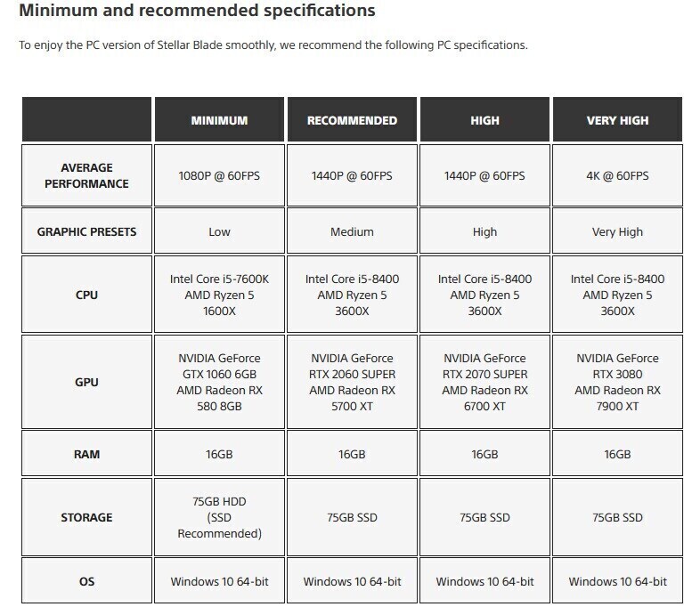Click the RAM row label
The width and height of the screenshot is (700, 615).
pos(86,454)
